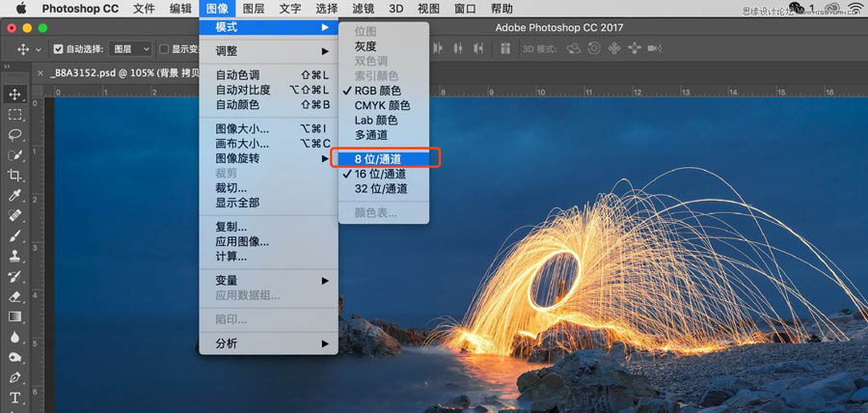Select the _B8A3152.psd document tab

[x=124, y=72]
